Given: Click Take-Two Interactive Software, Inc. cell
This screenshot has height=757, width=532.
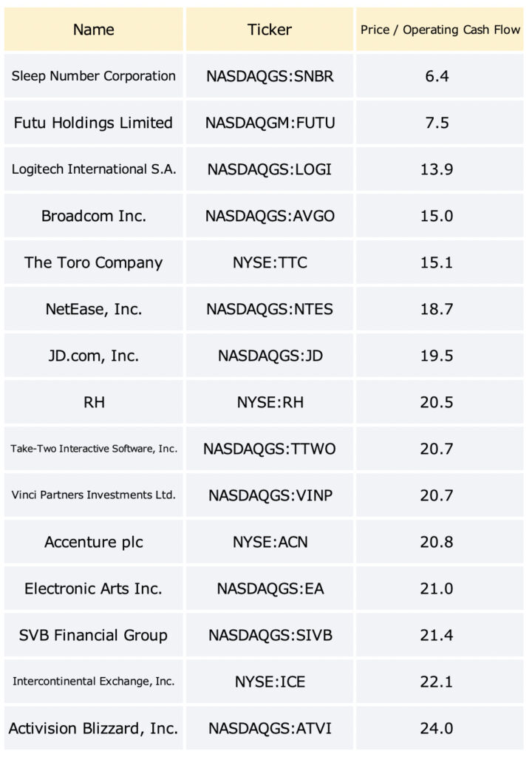Looking at the screenshot, I should [94, 449].
